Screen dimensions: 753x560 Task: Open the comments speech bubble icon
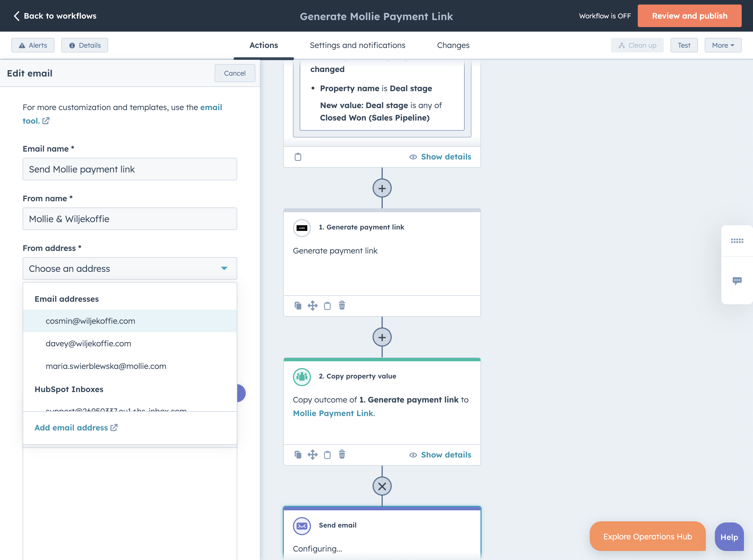coord(737,281)
